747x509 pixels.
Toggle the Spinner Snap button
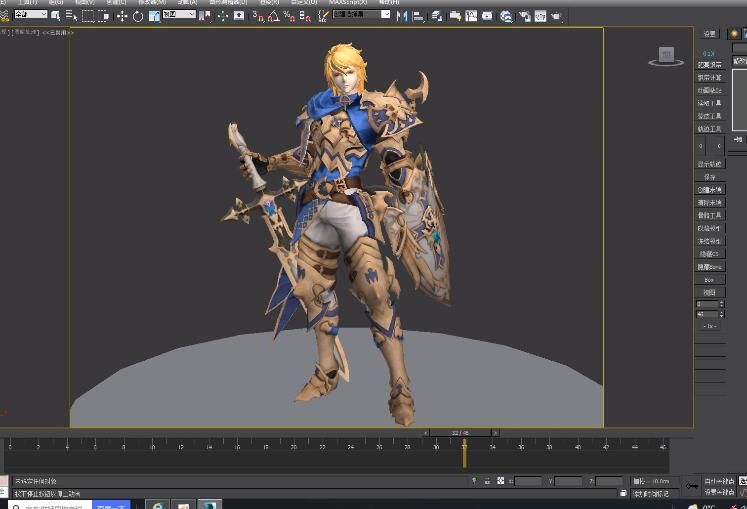[x=305, y=16]
